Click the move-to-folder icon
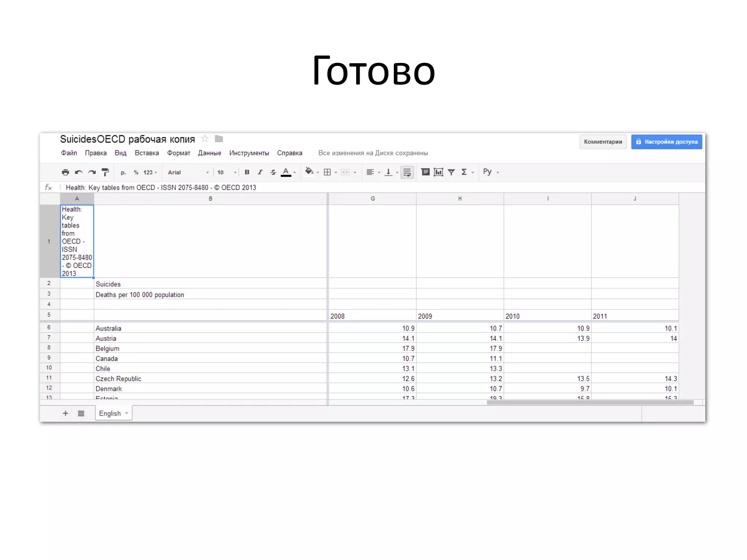Image resolution: width=747 pixels, height=560 pixels. (x=219, y=139)
